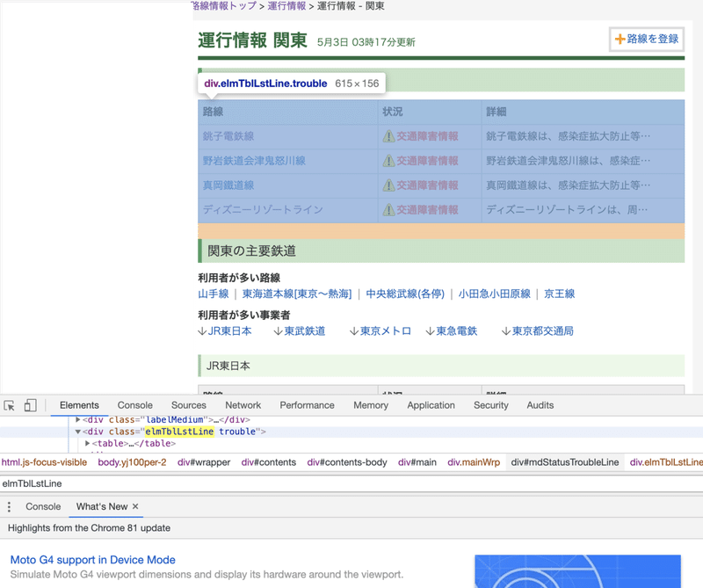This screenshot has width=703, height=588.
Task: Click div#main breadcrumb
Action: [417, 462]
